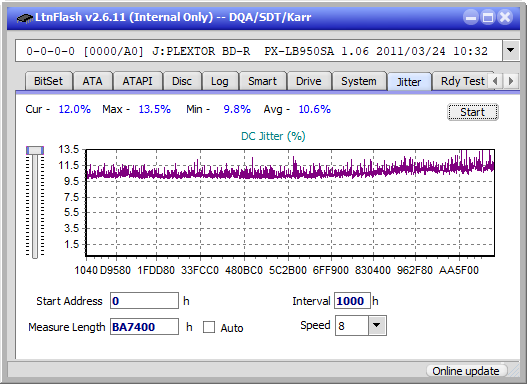Go to the Smart tab
Image resolution: width=527 pixels, height=384 pixels.
262,81
